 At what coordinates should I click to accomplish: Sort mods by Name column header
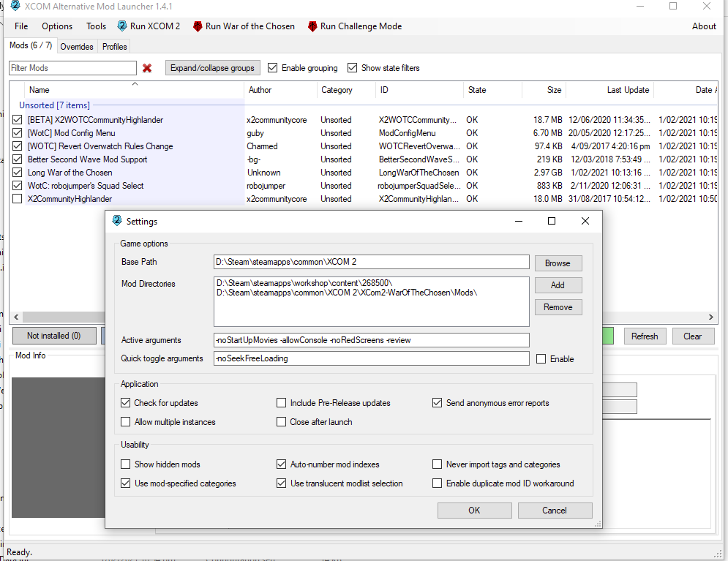[135, 90]
